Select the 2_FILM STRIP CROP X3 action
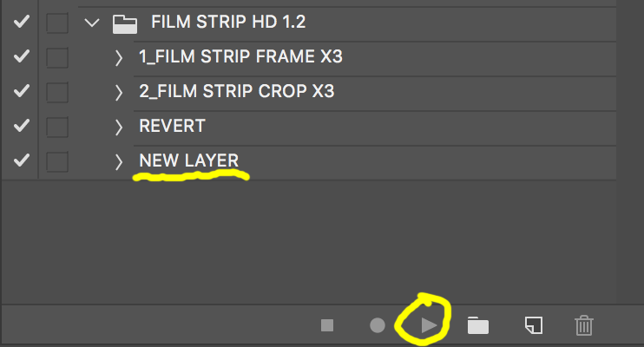The image size is (644, 347). tap(237, 91)
